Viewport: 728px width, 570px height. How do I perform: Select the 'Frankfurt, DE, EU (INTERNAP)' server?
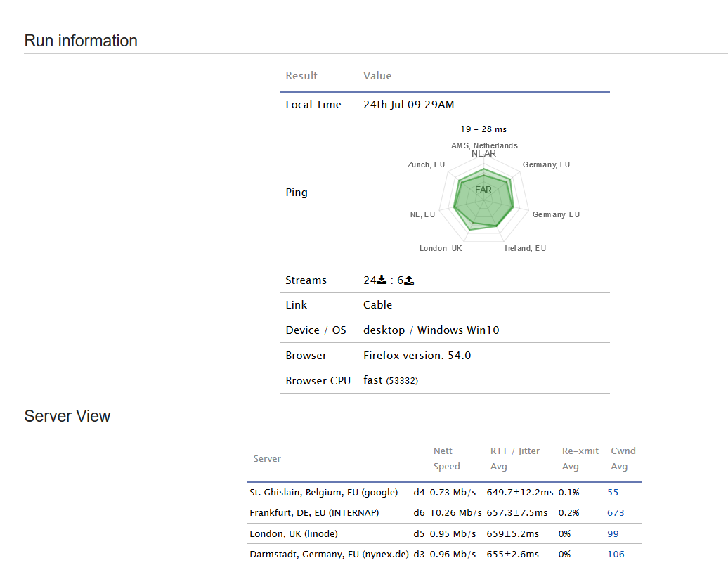coord(314,513)
